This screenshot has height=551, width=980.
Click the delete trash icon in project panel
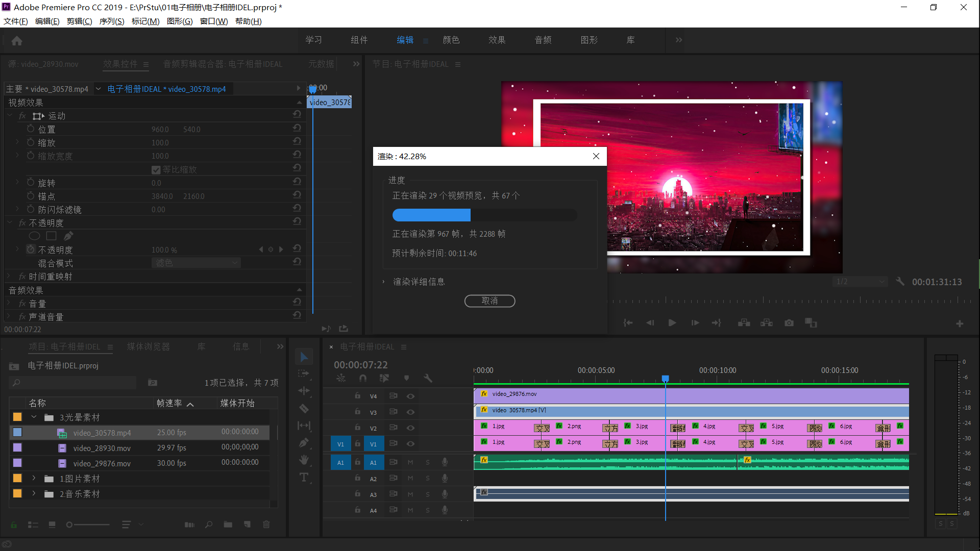coord(266,524)
